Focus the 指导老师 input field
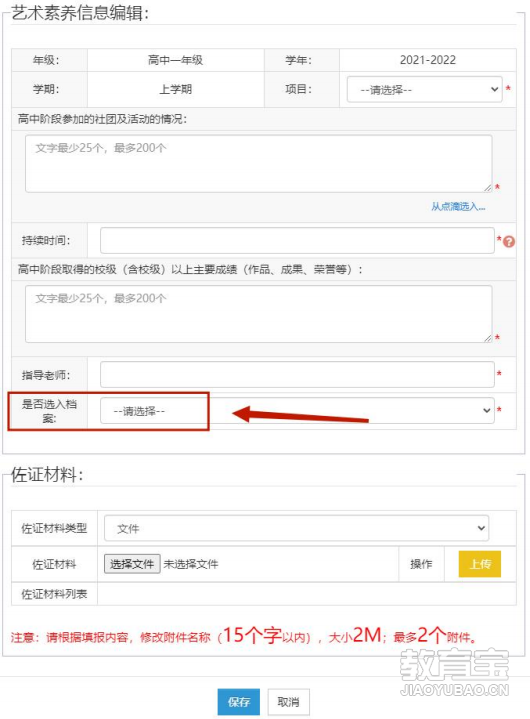This screenshot has height=719, width=530. click(x=297, y=375)
